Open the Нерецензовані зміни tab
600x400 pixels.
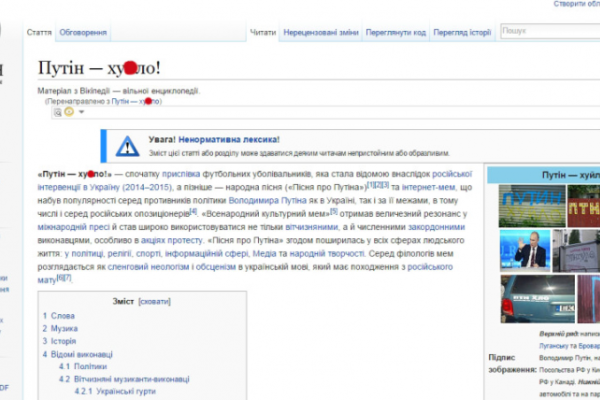(x=320, y=33)
